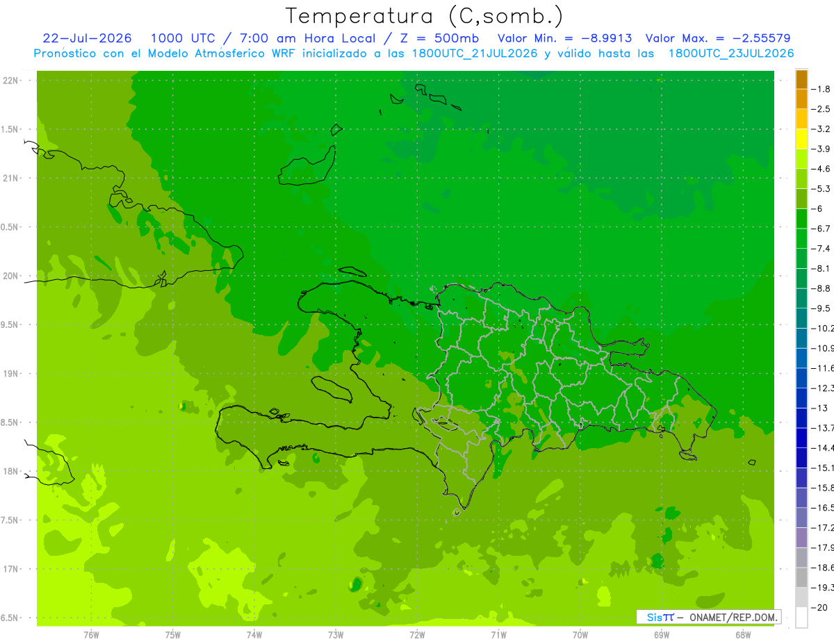The height and width of the screenshot is (644, 834).
Task: Select the date text "22-Jul-2026"
Action: 88,38
